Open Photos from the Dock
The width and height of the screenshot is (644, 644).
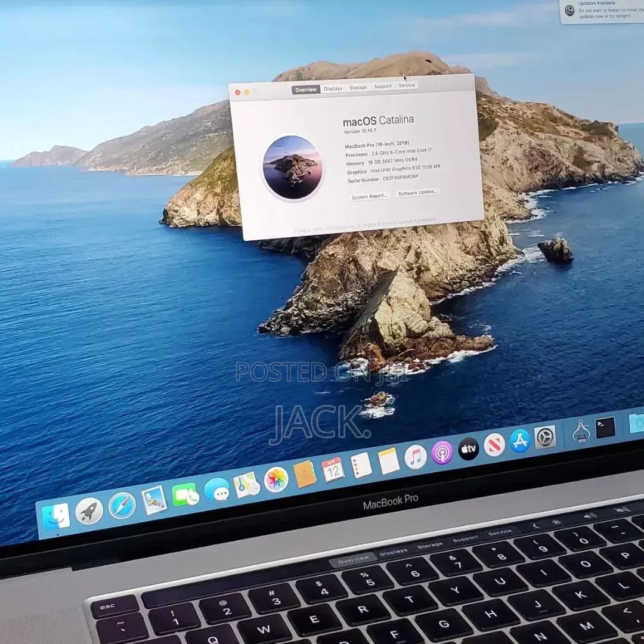coord(276,479)
